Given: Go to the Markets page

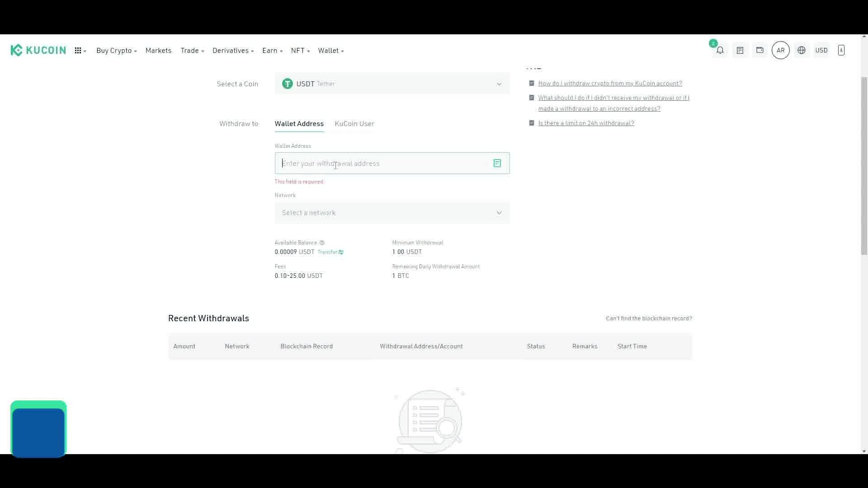Looking at the screenshot, I should tap(158, 51).
